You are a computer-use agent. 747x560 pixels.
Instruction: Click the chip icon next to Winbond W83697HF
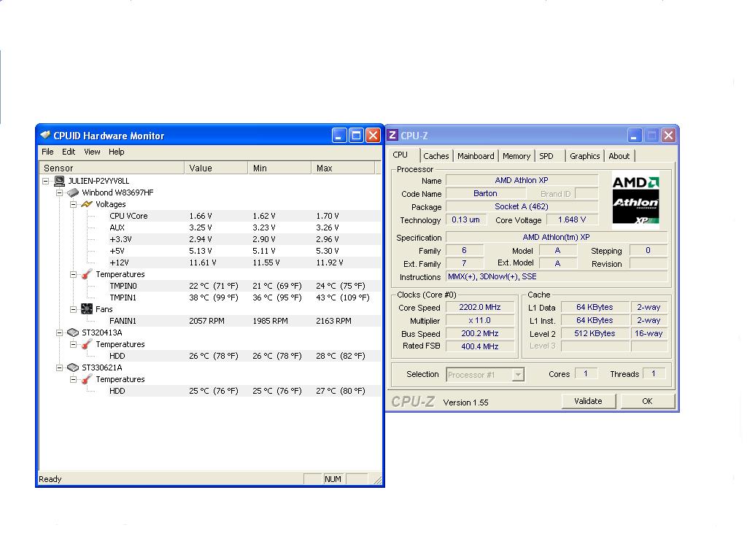73,192
